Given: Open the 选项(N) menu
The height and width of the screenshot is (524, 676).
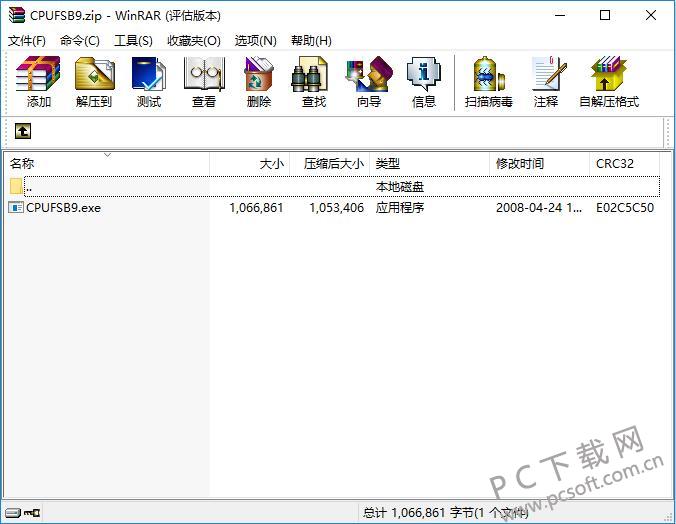Looking at the screenshot, I should coord(256,41).
